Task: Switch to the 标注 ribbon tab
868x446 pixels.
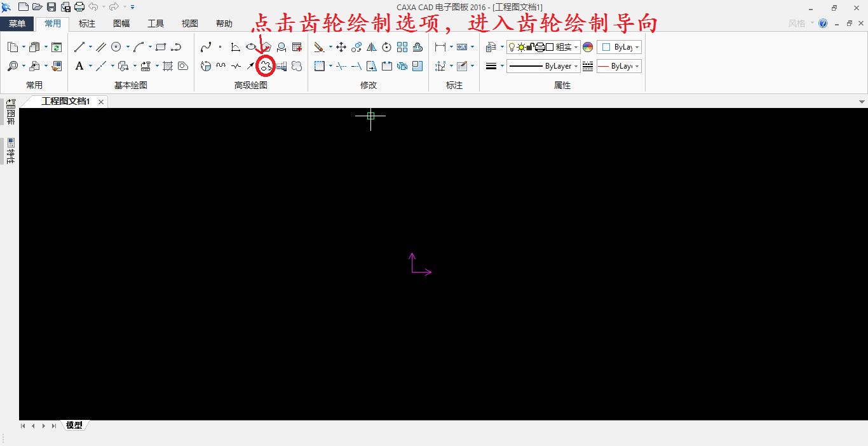Action: 87,24
